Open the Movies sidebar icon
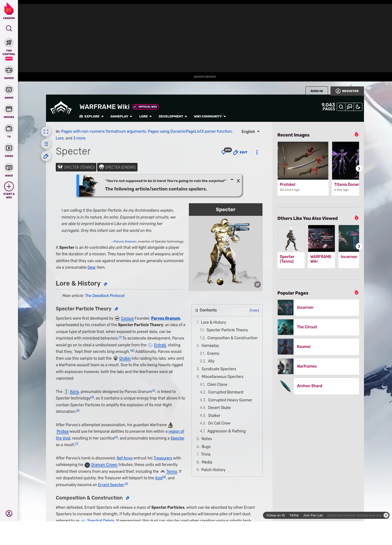The image size is (392, 545). pos(9,109)
